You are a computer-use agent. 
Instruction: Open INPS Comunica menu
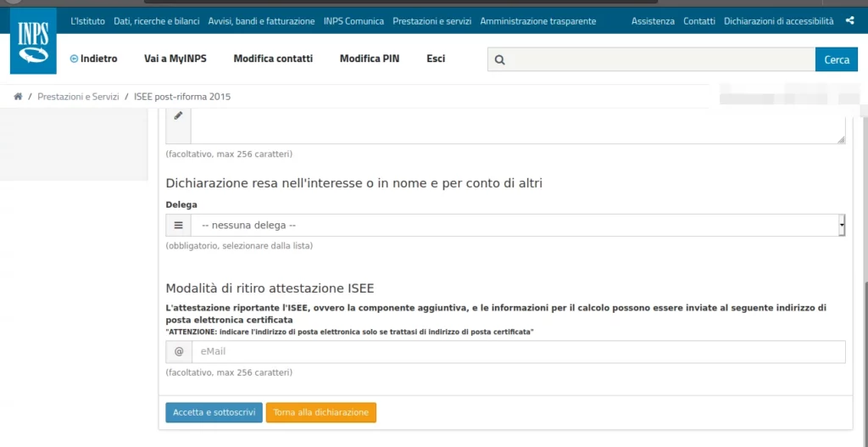point(353,21)
